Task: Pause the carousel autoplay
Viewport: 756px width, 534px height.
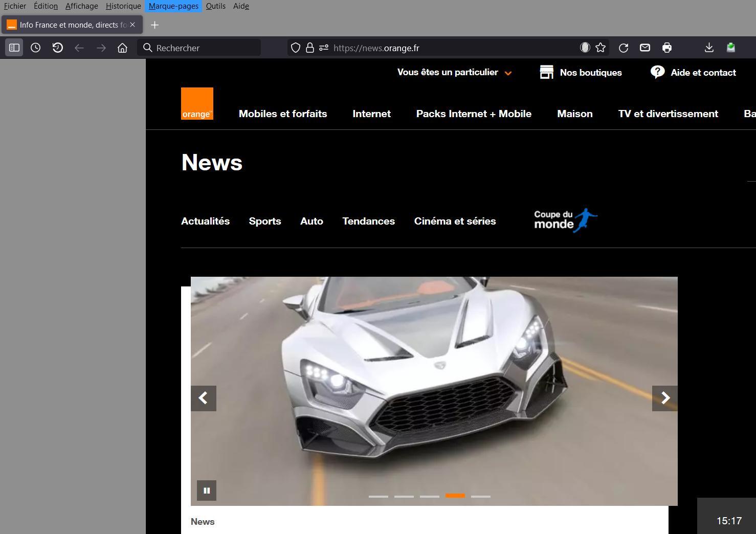Action: click(x=207, y=490)
